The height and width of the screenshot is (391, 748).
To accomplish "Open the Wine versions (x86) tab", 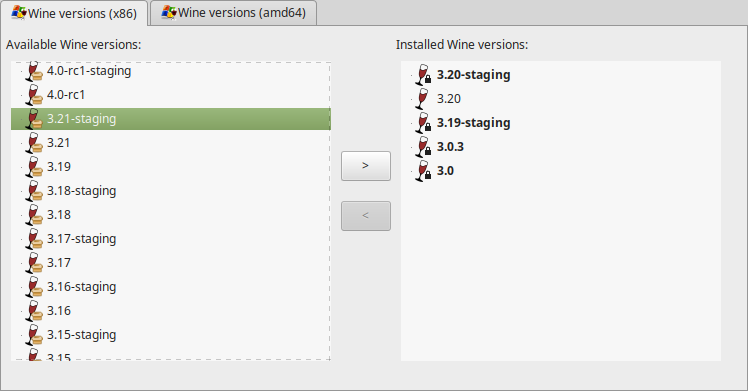I will point(74,13).
